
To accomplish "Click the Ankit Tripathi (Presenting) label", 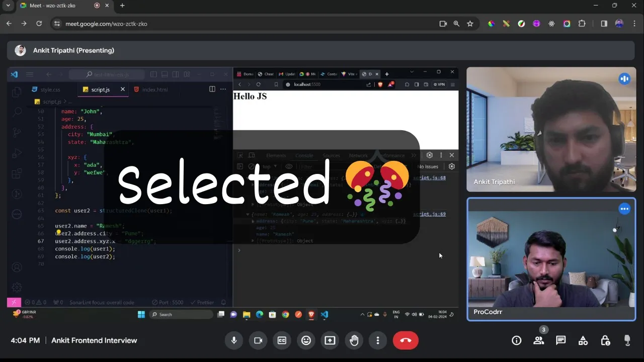I will click(73, 50).
